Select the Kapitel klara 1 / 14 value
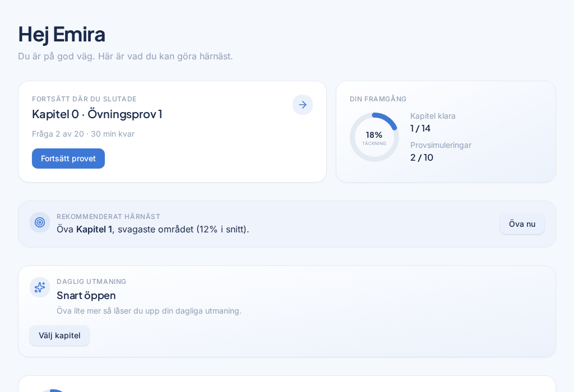 420,128
